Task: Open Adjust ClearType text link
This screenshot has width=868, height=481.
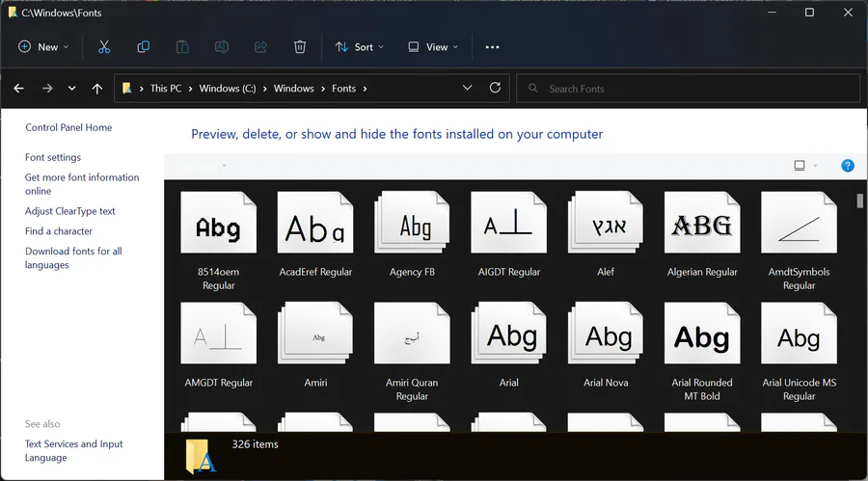Action: click(x=69, y=211)
